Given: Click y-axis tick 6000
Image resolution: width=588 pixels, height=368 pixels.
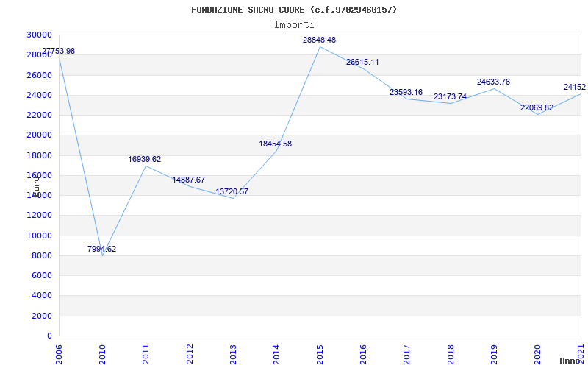Looking at the screenshot, I should point(42,275).
